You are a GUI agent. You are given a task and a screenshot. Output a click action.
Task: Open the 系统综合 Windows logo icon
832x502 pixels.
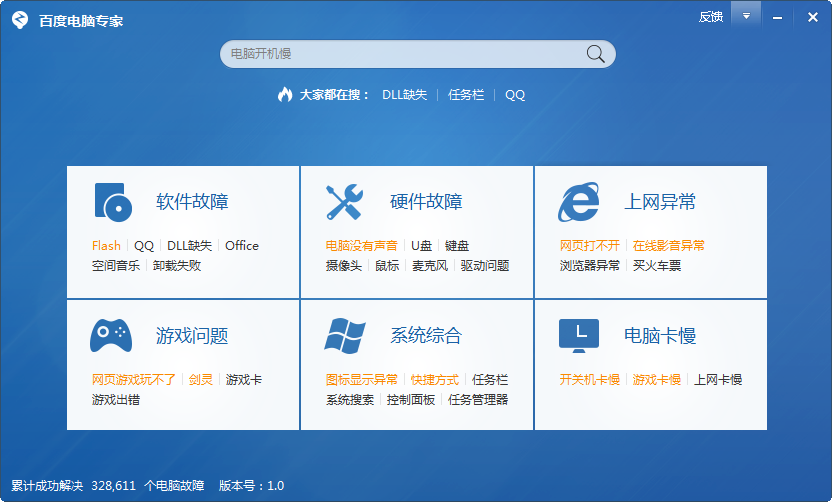[344, 335]
